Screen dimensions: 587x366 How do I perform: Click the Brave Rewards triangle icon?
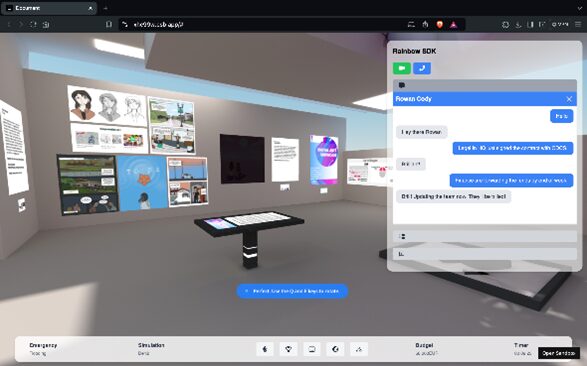click(x=453, y=24)
